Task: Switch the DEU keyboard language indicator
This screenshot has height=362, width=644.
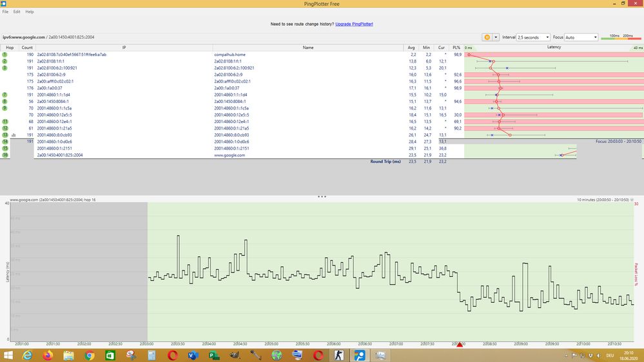Action: [x=610, y=356]
